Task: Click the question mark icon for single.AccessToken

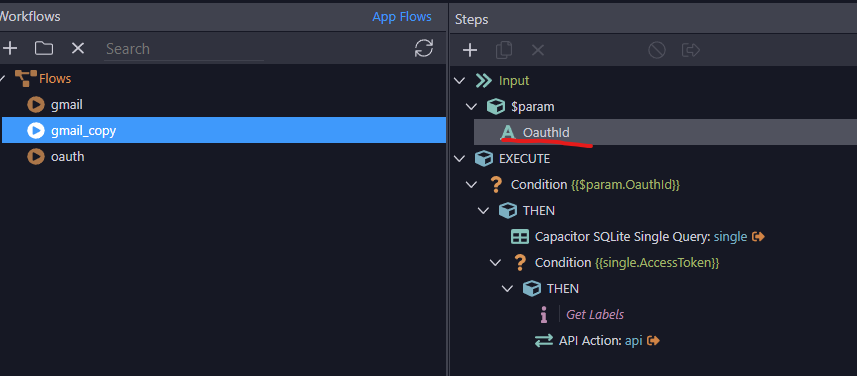Action: coord(520,263)
